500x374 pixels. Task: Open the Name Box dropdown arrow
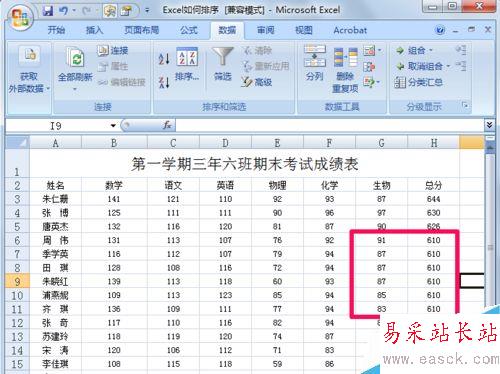(x=113, y=126)
